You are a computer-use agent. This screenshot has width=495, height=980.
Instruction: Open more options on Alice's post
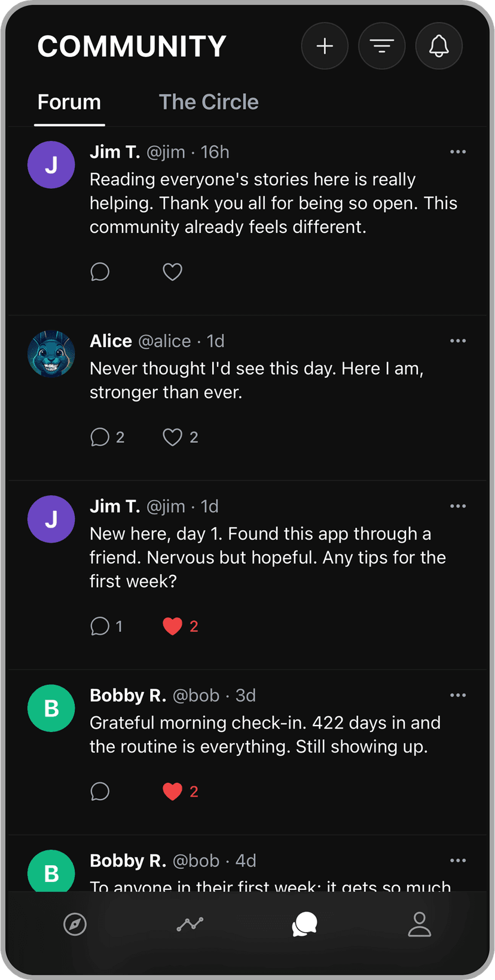(x=458, y=341)
